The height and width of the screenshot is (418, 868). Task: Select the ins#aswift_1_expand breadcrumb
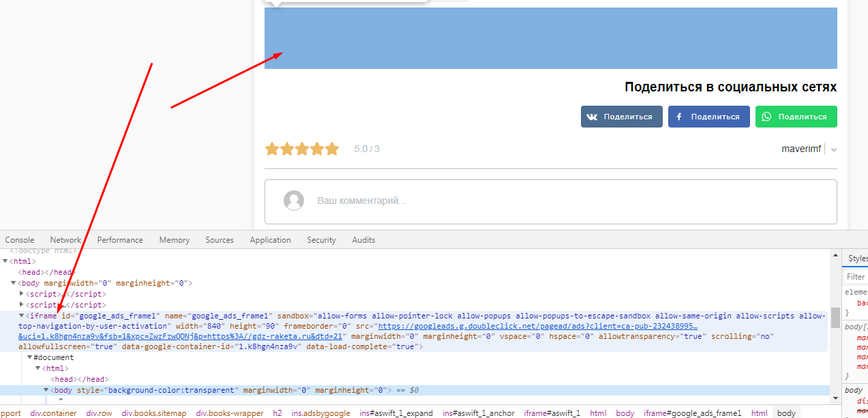click(x=397, y=413)
